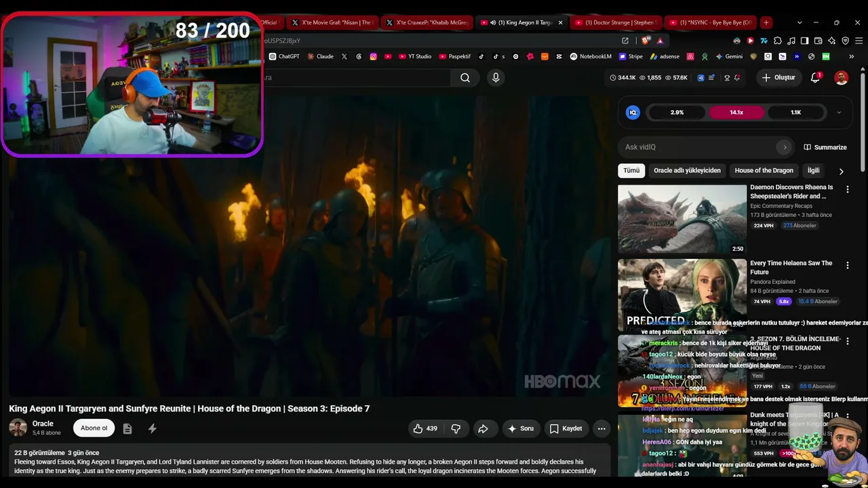Open Daemon Discovers Rhaena video title
Image resolution: width=868 pixels, height=488 pixels.
[x=791, y=192]
